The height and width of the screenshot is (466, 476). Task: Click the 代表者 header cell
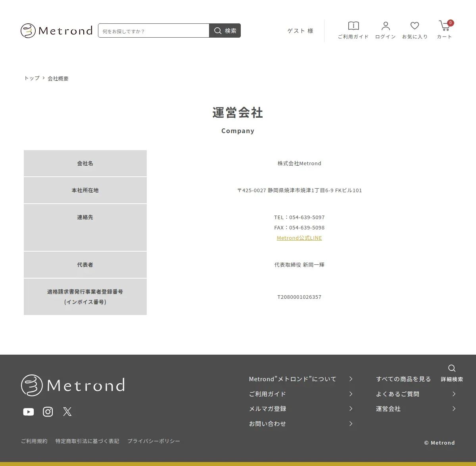point(85,265)
